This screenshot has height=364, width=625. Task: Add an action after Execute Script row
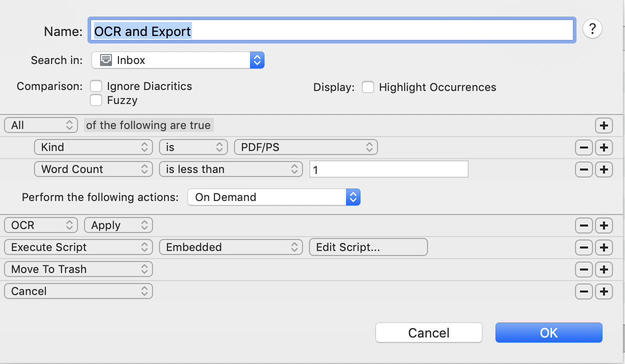(x=604, y=247)
